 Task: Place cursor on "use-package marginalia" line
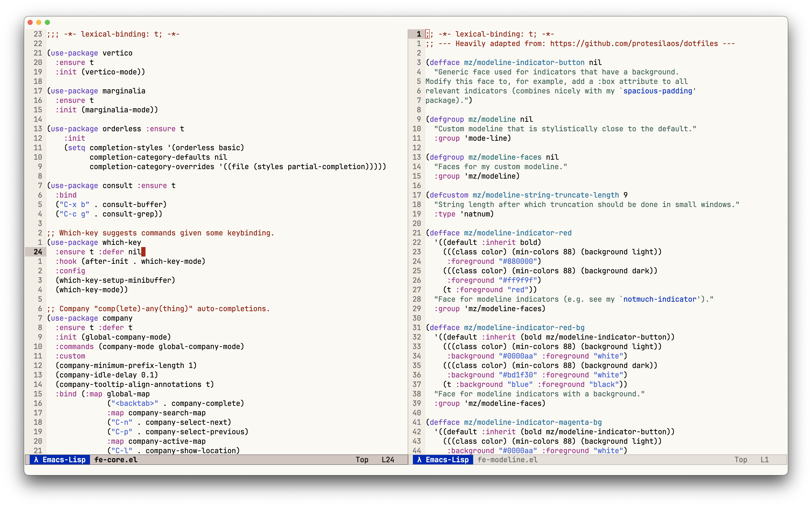pos(96,91)
